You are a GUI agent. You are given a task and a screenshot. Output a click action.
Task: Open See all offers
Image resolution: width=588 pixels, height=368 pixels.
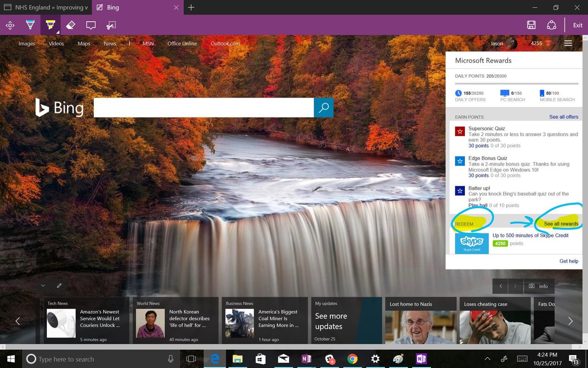564,117
